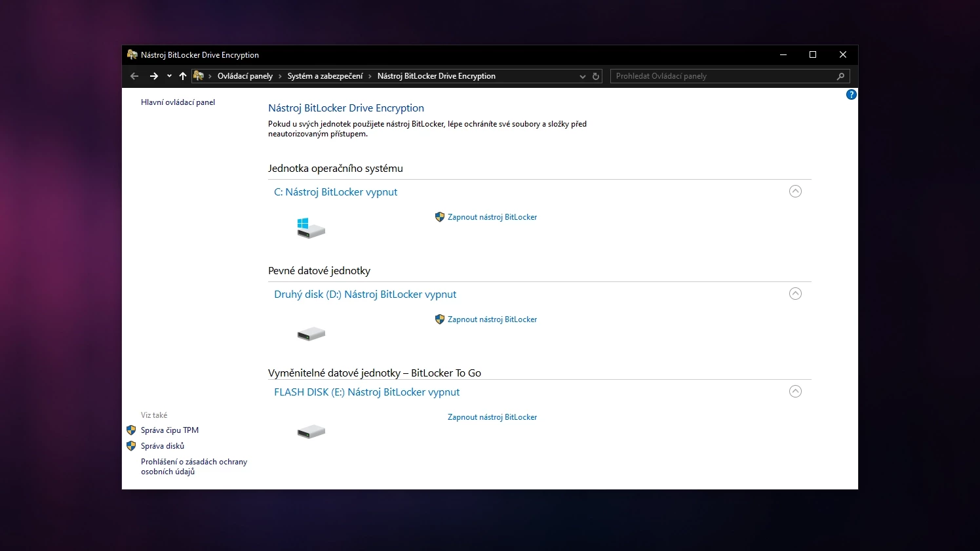Image resolution: width=980 pixels, height=551 pixels.
Task: Turn on BitLocker for Druhý disk D:
Action: pos(492,319)
